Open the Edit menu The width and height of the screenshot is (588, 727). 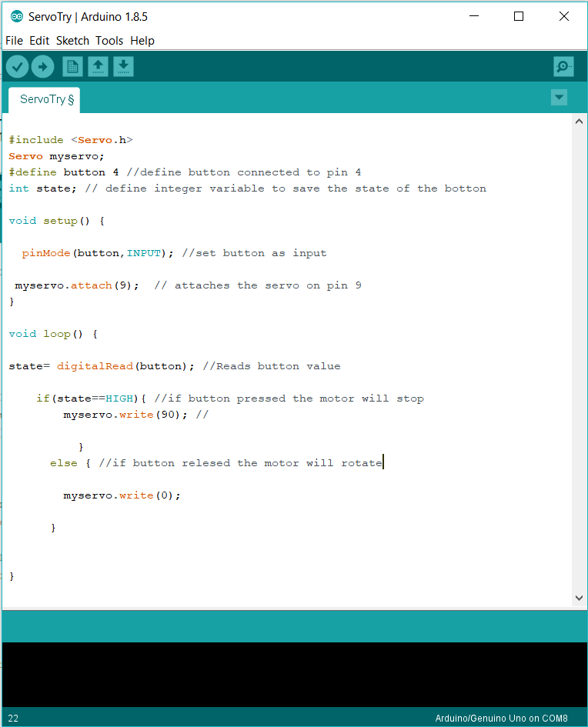pos(39,41)
